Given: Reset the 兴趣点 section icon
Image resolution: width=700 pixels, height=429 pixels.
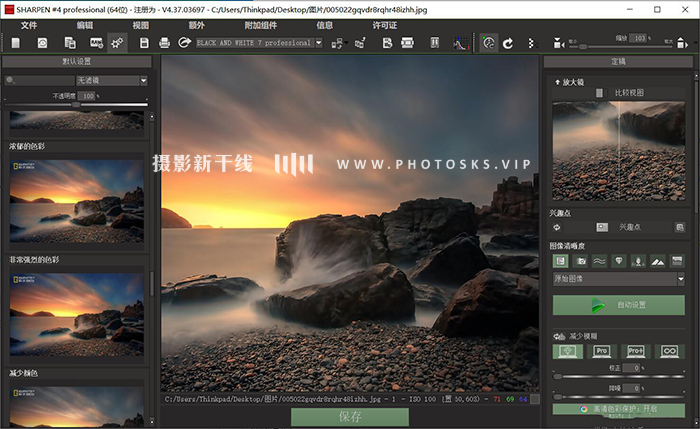Looking at the screenshot, I should [x=557, y=227].
